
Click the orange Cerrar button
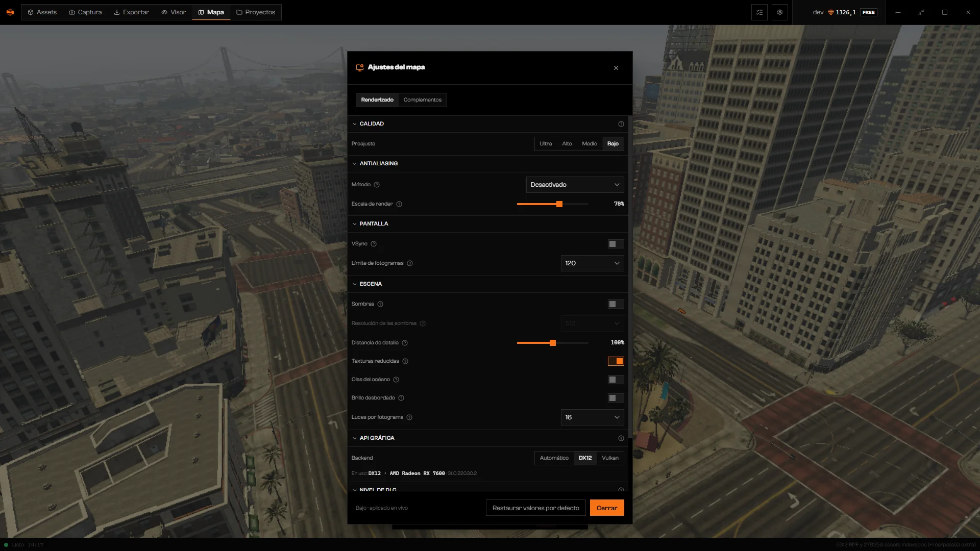coord(607,508)
